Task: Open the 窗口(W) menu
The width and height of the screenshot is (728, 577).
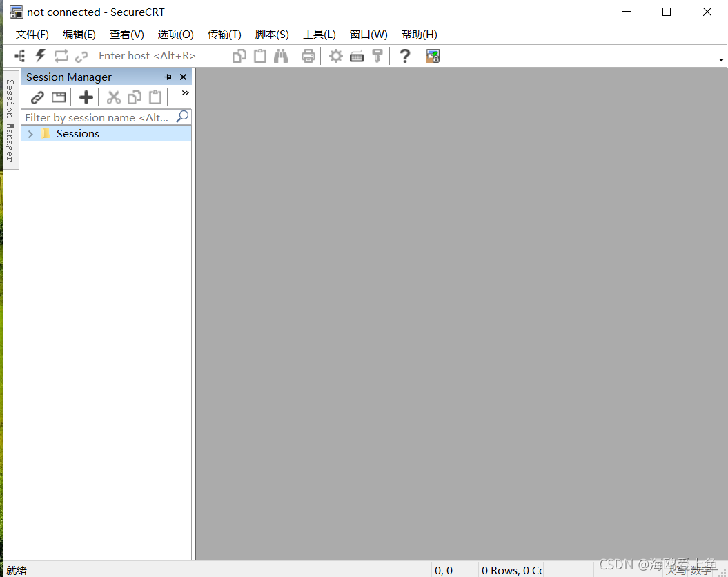Action: click(368, 35)
